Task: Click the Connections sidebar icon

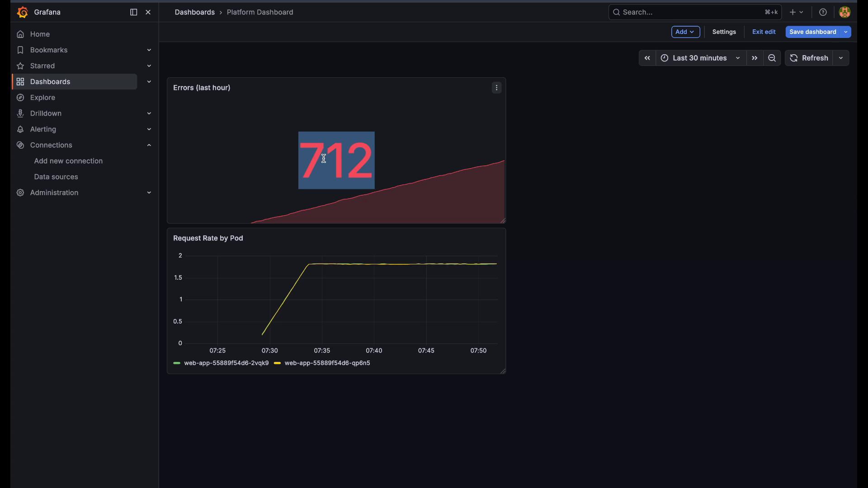Action: (x=20, y=145)
